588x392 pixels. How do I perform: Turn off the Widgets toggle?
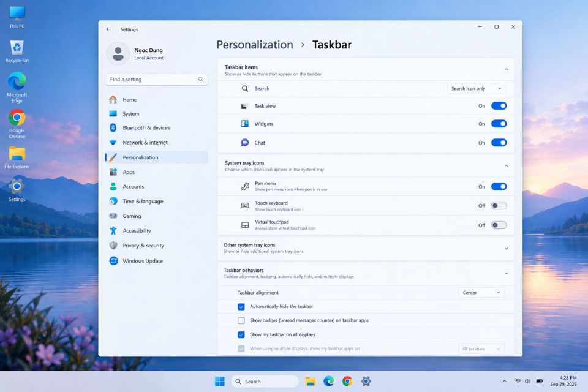[499, 124]
